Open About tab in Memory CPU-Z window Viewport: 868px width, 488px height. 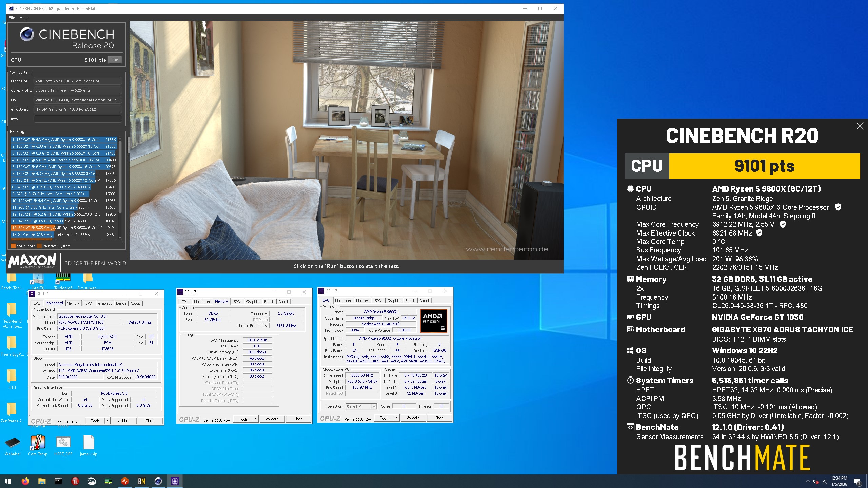[x=283, y=302]
